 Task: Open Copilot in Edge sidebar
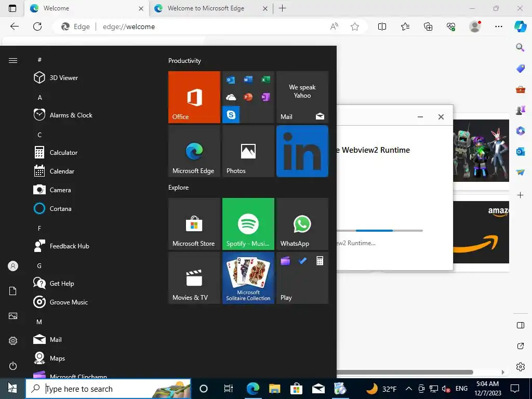click(521, 26)
